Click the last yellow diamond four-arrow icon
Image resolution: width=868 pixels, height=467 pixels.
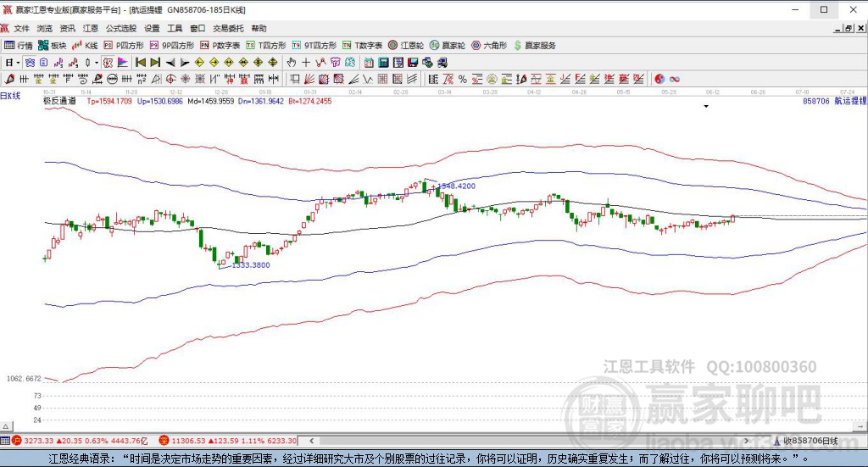click(273, 63)
